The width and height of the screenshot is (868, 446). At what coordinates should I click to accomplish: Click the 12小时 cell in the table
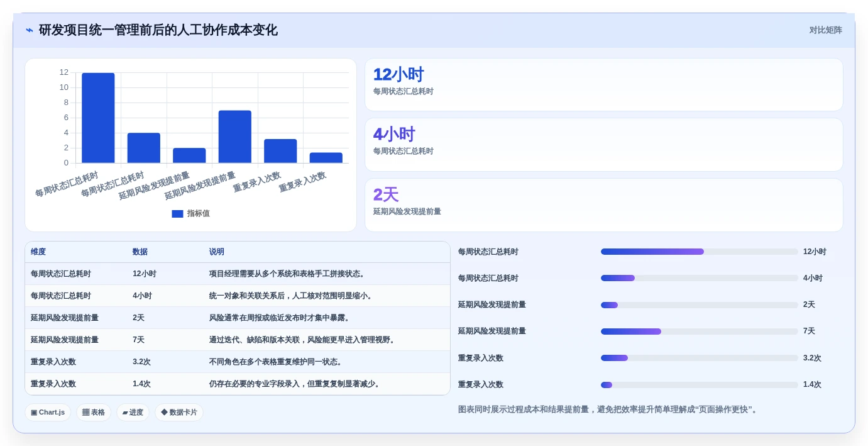[145, 274]
